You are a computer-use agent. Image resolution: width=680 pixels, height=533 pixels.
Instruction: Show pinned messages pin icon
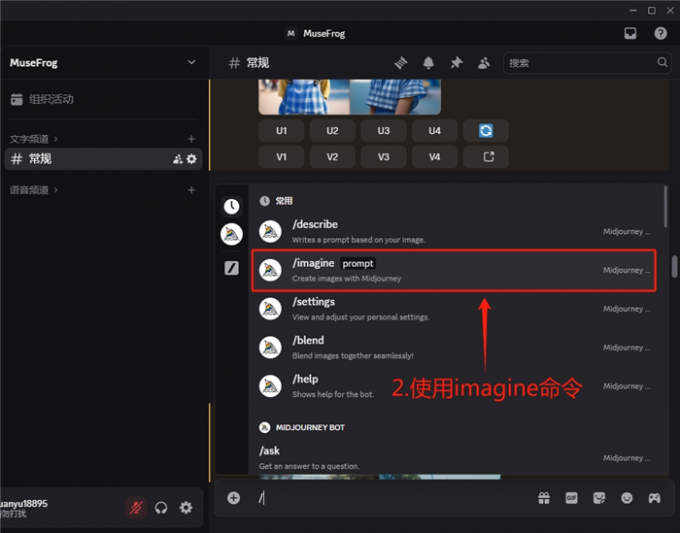tap(456, 63)
